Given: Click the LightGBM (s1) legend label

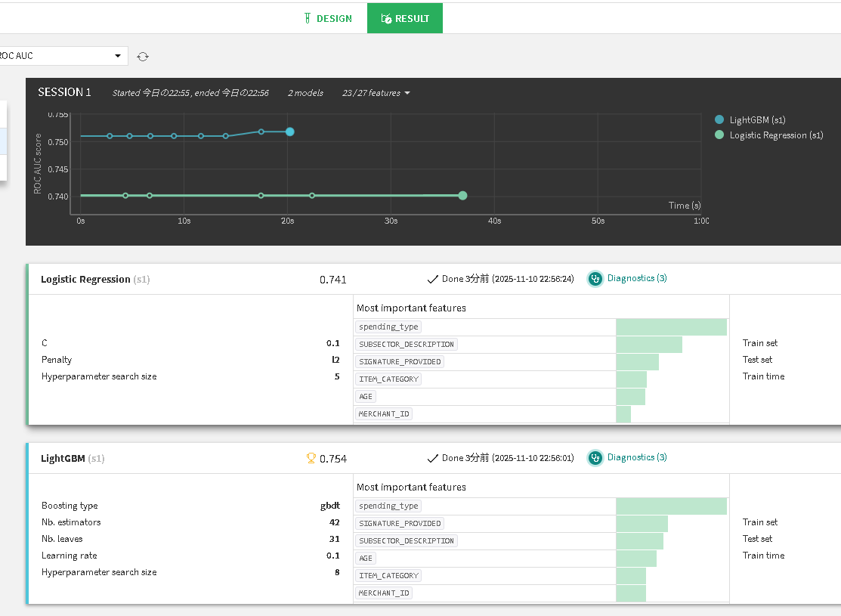Looking at the screenshot, I should (x=757, y=119).
